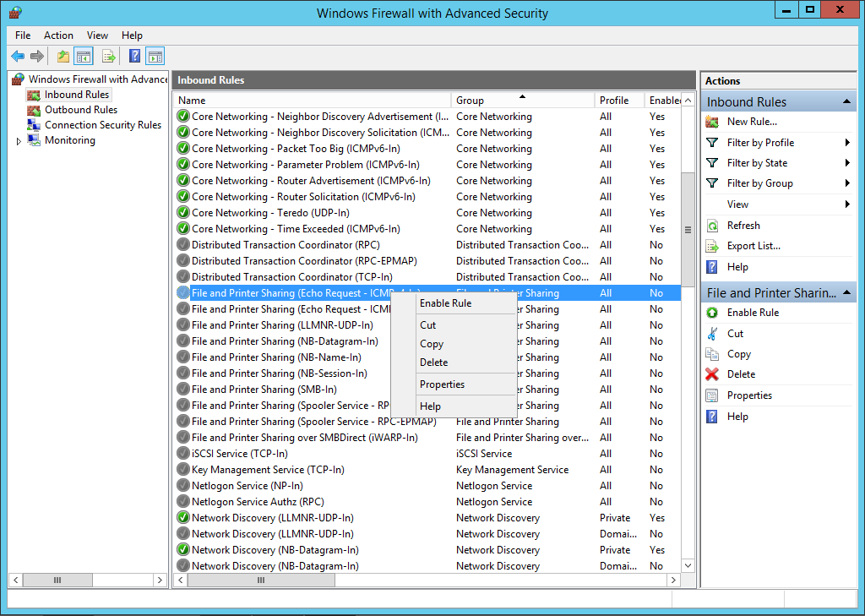Select Core Networking - Packet Too Big rule
865x616 pixels.
tap(427, 149)
